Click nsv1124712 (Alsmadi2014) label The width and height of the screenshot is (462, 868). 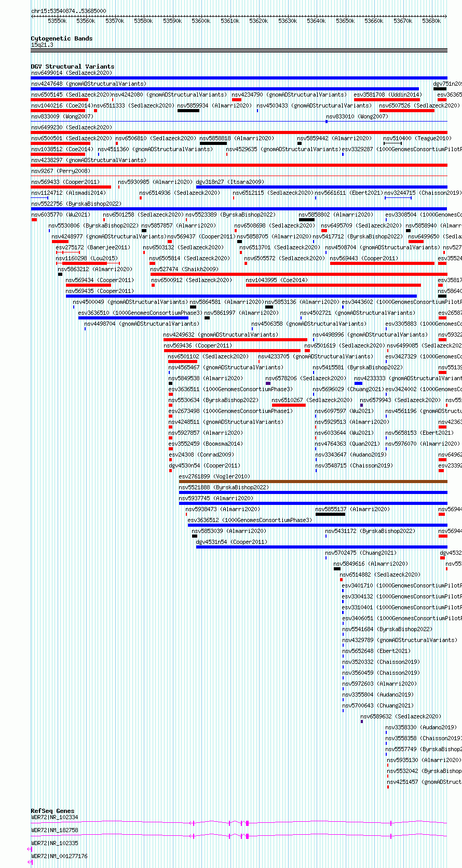pyautogui.click(x=68, y=193)
